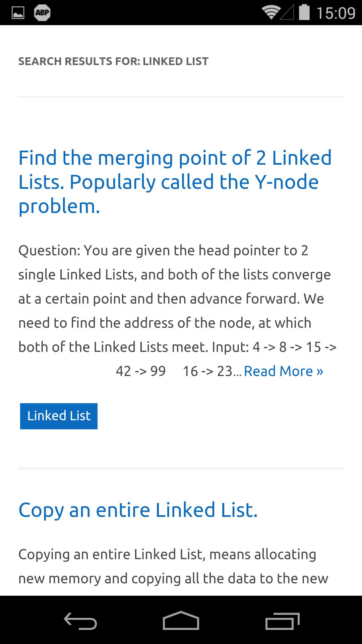
Task: Tap the battery level status icon
Action: click(304, 12)
